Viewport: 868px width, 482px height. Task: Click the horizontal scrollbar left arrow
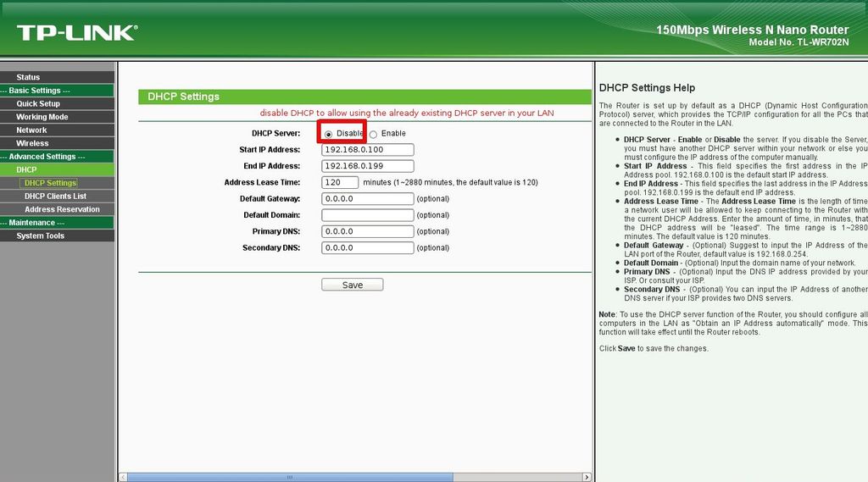pyautogui.click(x=123, y=477)
